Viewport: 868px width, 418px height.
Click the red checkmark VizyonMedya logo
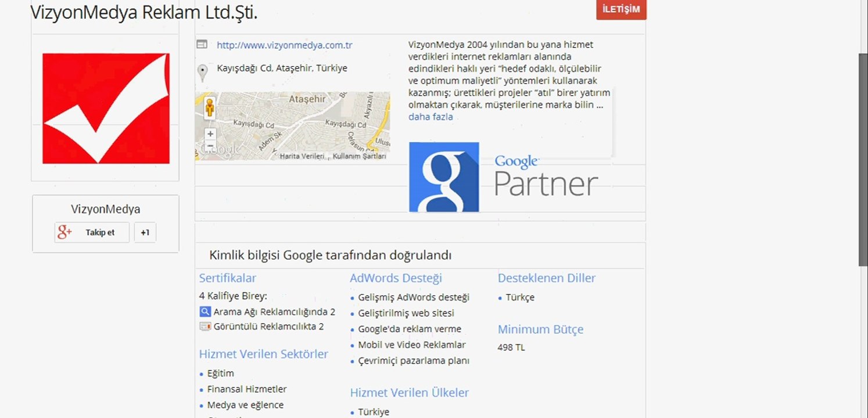pyautogui.click(x=106, y=108)
